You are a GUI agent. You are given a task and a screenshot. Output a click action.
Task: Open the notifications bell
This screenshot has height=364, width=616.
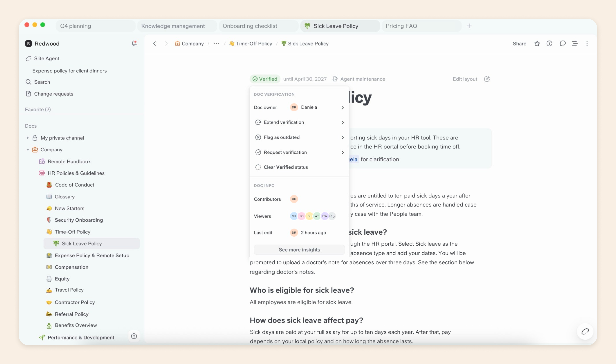tap(134, 43)
